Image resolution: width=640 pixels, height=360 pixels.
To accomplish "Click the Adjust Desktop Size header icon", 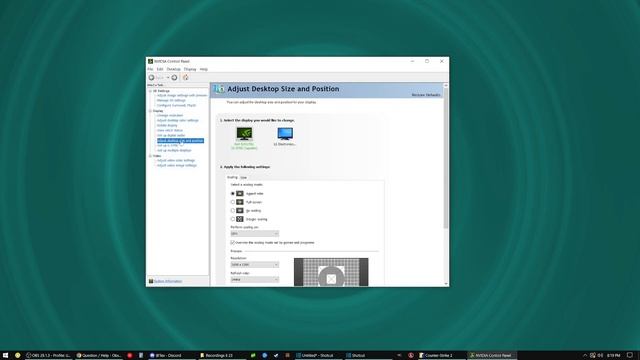I will pos(219,89).
